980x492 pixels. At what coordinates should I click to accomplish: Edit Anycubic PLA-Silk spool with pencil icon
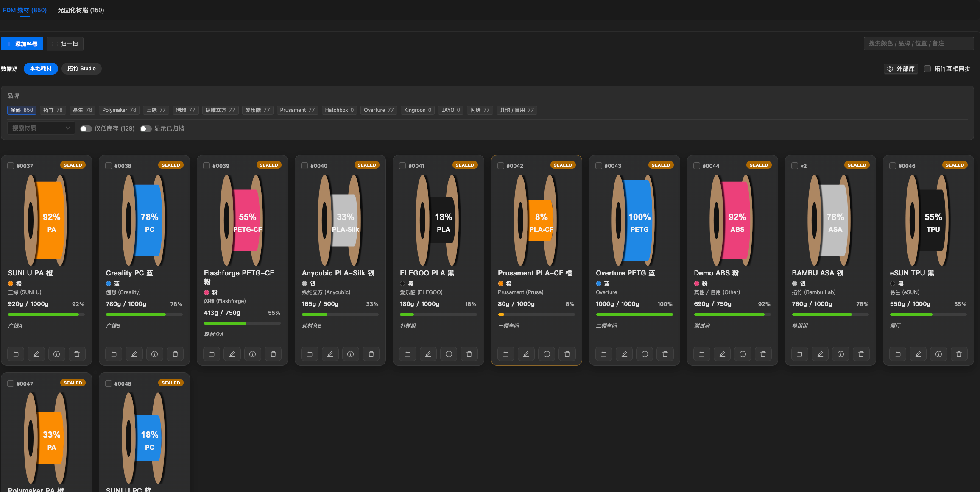coord(330,354)
